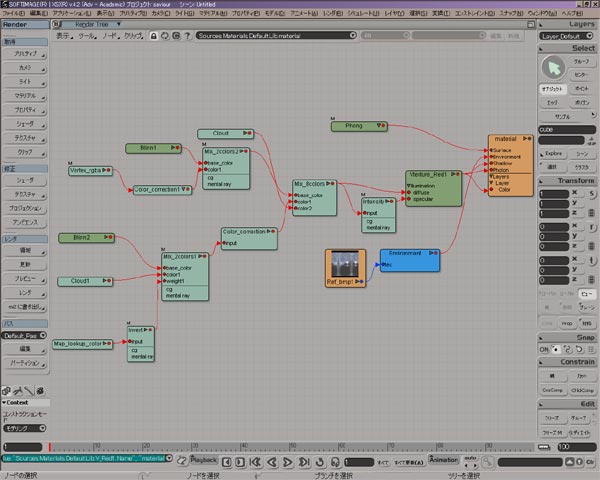
Task: Click the play backward button
Action: click(272, 462)
